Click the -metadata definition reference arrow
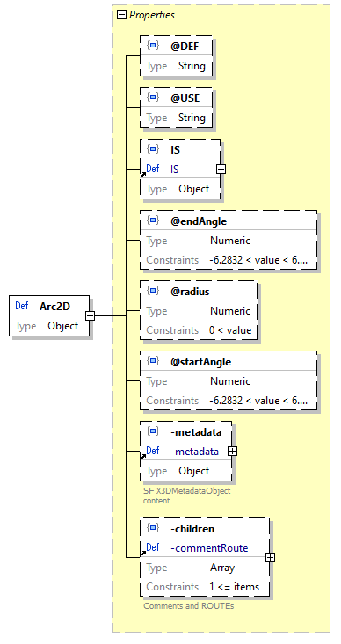341x644 pixels. point(144,456)
